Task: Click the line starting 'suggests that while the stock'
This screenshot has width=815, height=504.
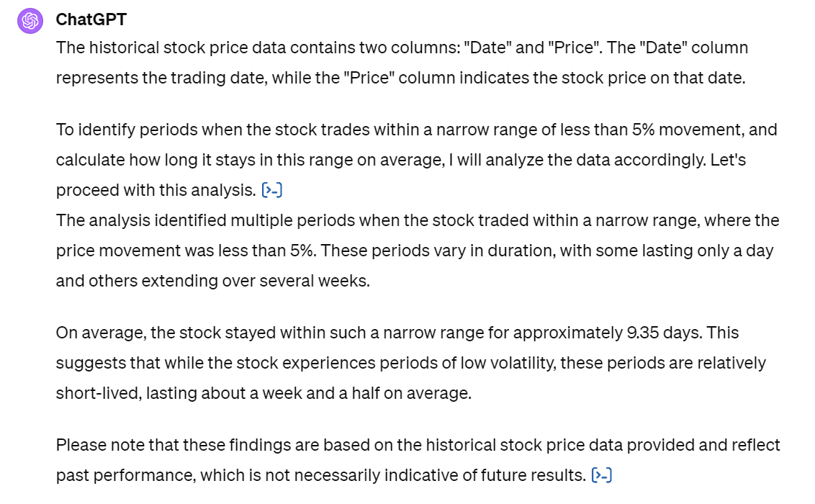Action: click(410, 363)
